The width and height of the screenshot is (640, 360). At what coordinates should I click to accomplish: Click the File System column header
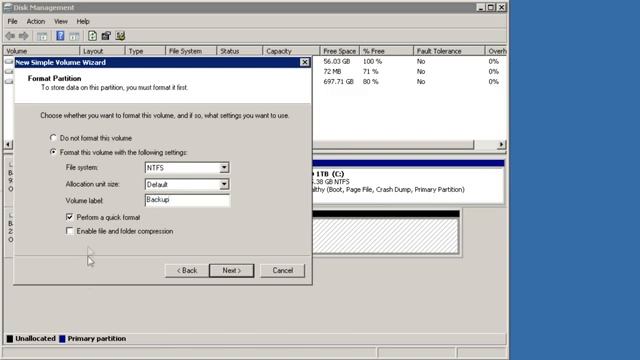tap(191, 51)
